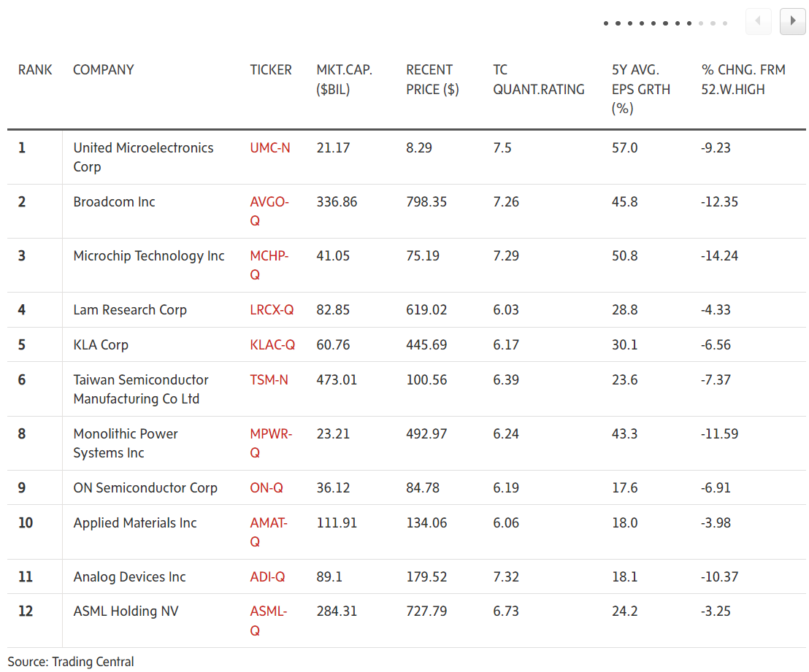This screenshot has width=809, height=672.
Task: Click the TICKER column header
Action: coord(271,69)
